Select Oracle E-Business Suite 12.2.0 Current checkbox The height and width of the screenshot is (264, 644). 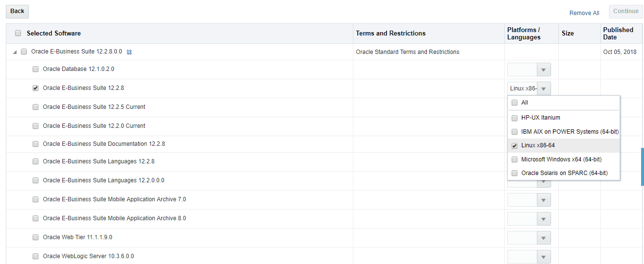(x=36, y=126)
